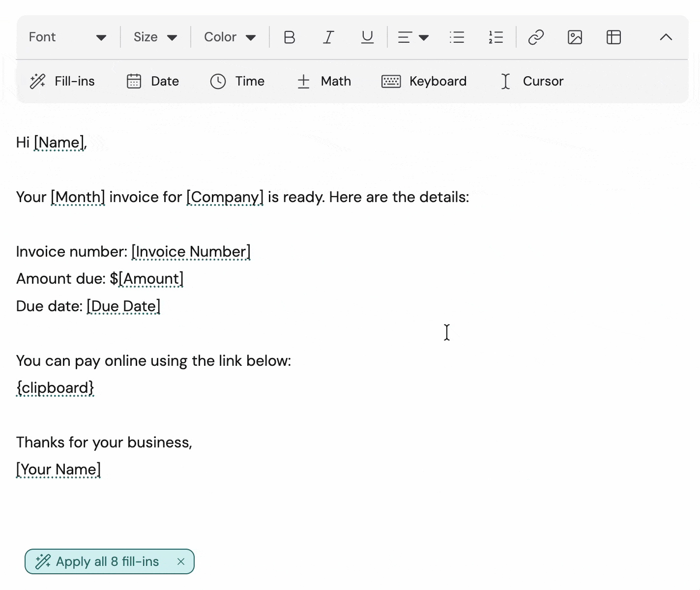700x590 pixels.
Task: Open the Size dropdown
Action: (x=155, y=37)
